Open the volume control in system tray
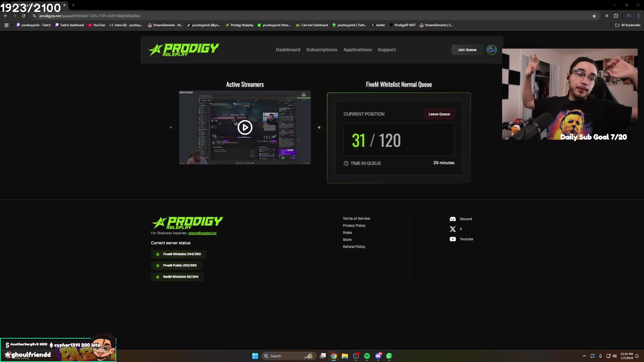The width and height of the screenshot is (644, 362). pyautogui.click(x=614, y=356)
